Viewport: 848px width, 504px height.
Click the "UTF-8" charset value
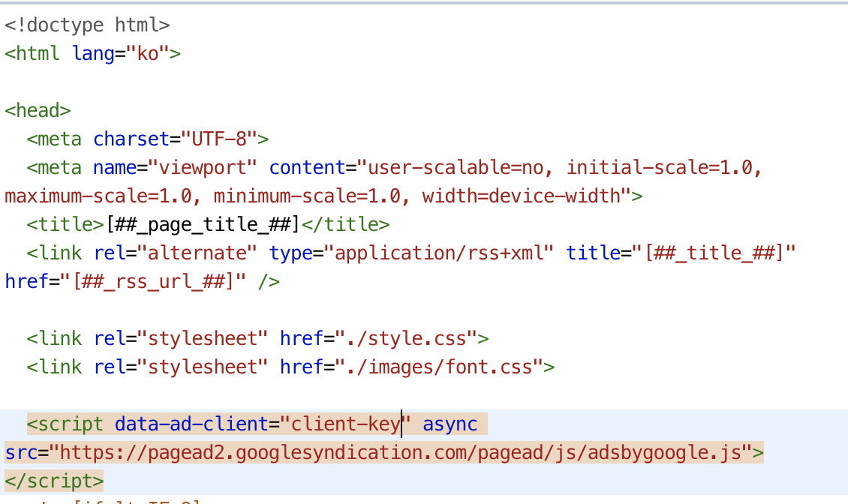click(x=219, y=139)
